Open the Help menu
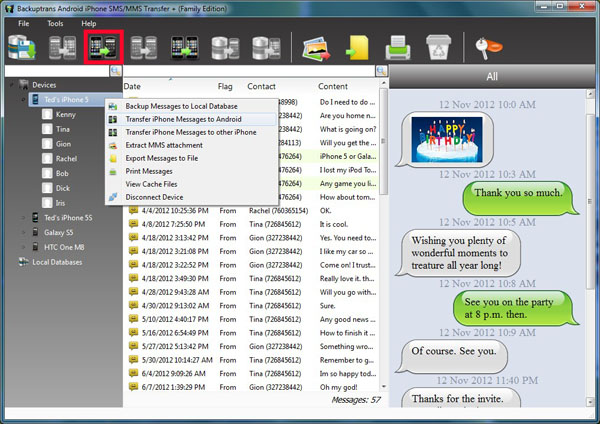The height and width of the screenshot is (424, 600). pyautogui.click(x=88, y=23)
